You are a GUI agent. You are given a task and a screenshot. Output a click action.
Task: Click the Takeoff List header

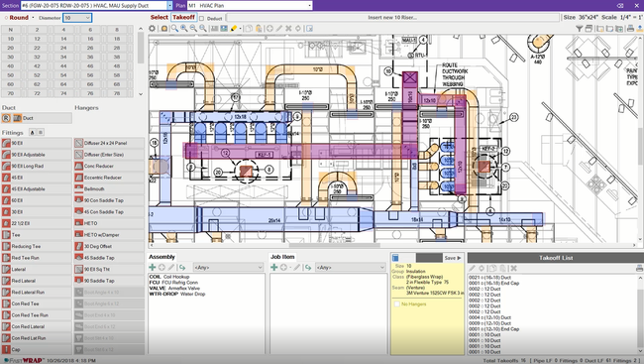(555, 258)
